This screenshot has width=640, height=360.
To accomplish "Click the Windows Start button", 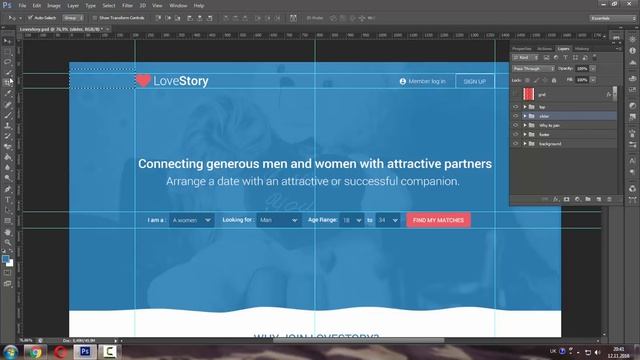I will click(11, 351).
